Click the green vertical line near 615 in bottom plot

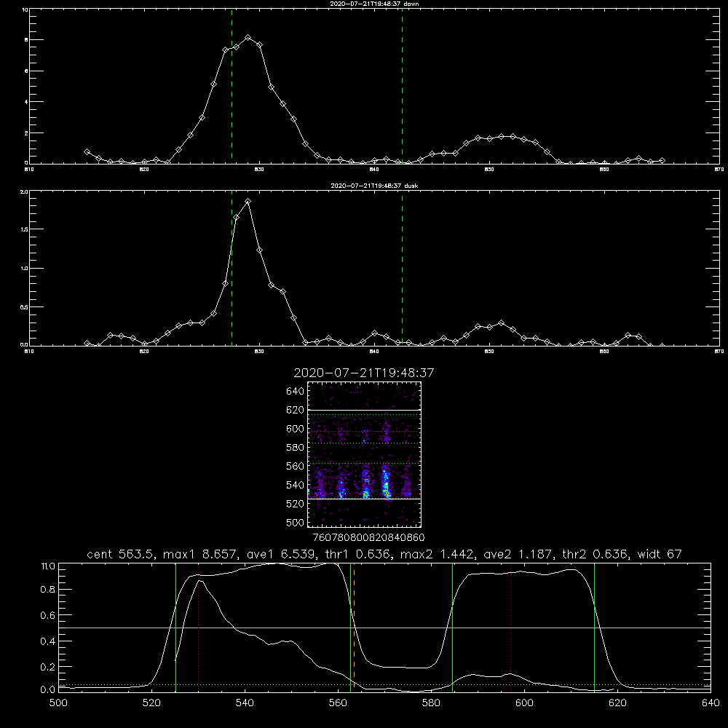594,628
